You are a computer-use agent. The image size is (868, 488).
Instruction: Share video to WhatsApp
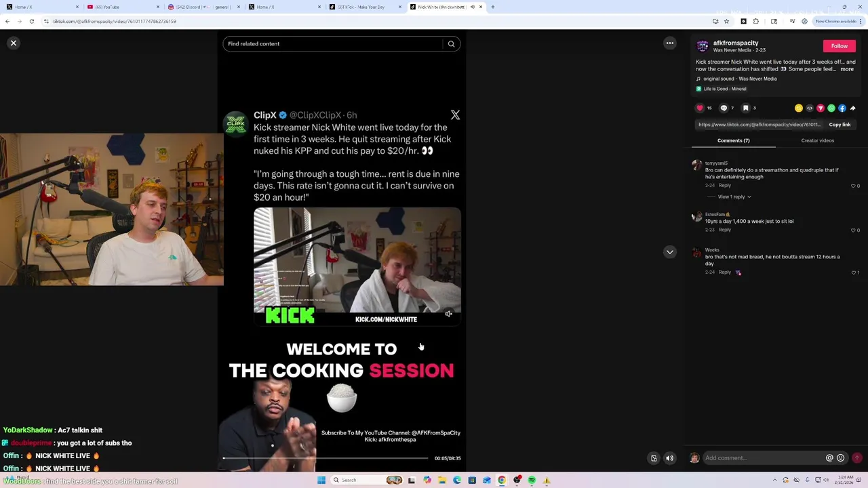tap(831, 108)
